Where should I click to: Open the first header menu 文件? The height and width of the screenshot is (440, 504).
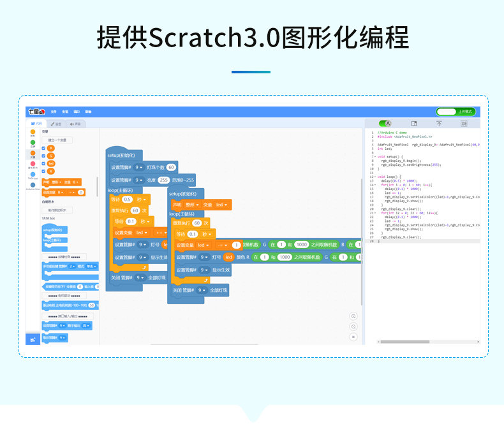point(54,112)
